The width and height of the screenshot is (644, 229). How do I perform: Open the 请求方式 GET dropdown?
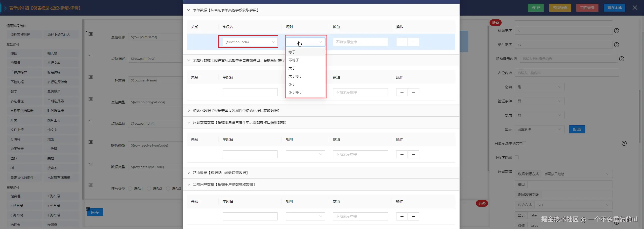pyautogui.click(x=573, y=205)
